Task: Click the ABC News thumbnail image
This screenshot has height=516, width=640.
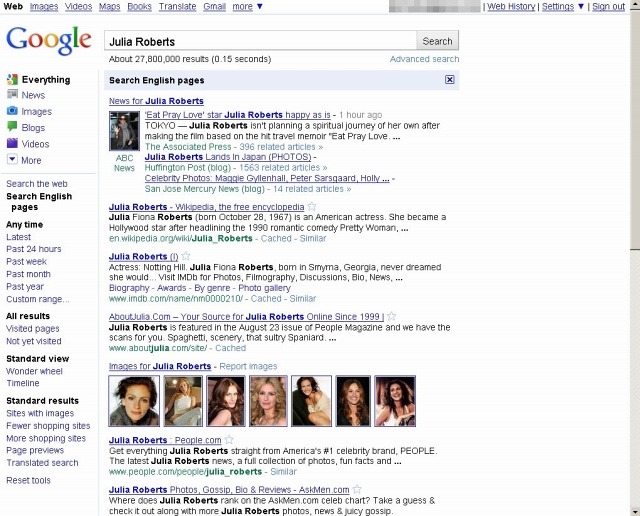Action: [124, 131]
